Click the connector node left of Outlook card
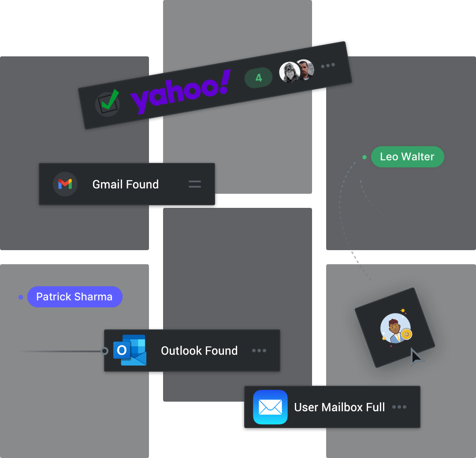 [104, 351]
